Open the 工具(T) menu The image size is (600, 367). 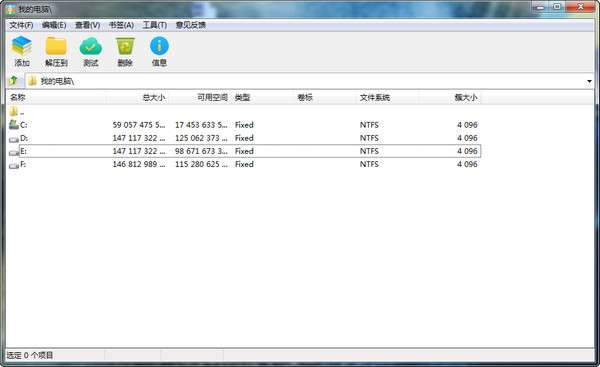[155, 25]
